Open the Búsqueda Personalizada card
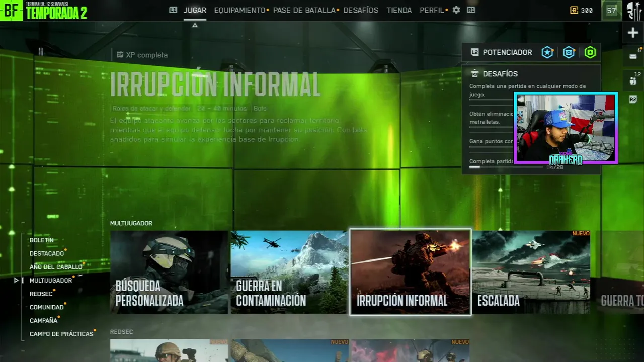This screenshot has width=644, height=362. pos(169,272)
